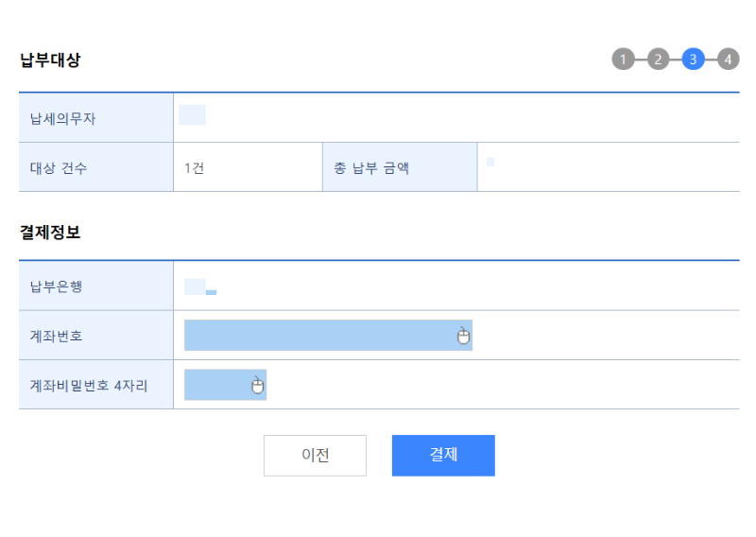Click the 계좌번호 row label

[x=56, y=336]
